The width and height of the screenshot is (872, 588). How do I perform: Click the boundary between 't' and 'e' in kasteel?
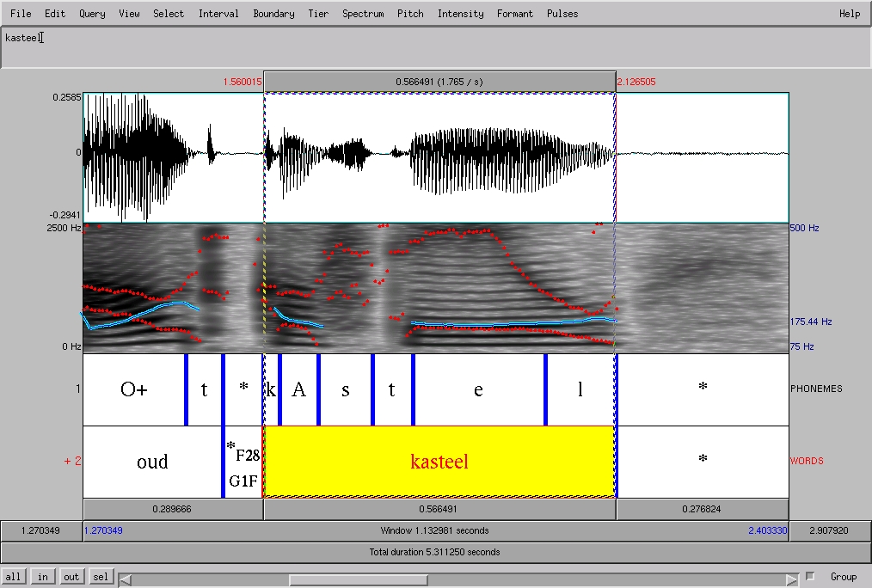tap(413, 389)
